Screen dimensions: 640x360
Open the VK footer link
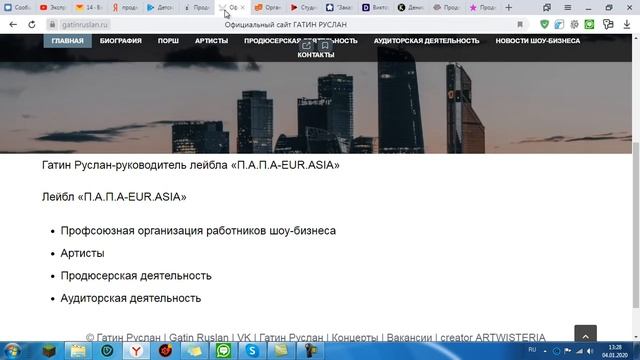pos(244,338)
